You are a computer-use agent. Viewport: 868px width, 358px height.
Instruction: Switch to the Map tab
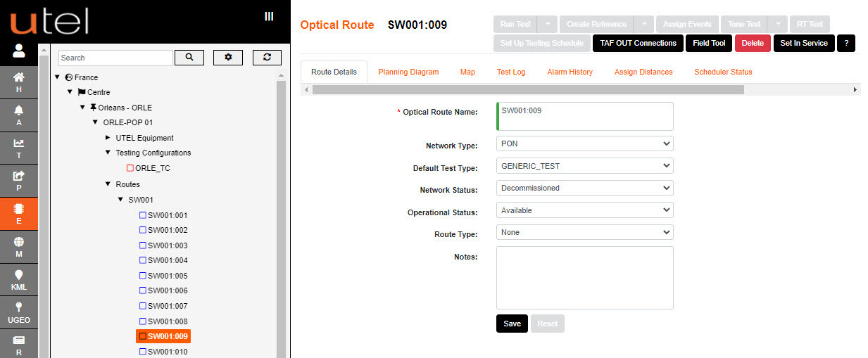pyautogui.click(x=467, y=72)
